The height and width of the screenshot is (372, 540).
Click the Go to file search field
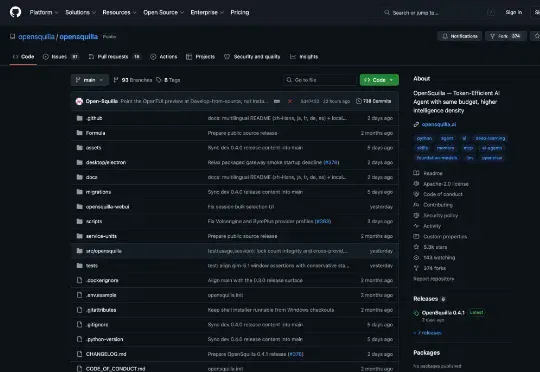pos(320,80)
